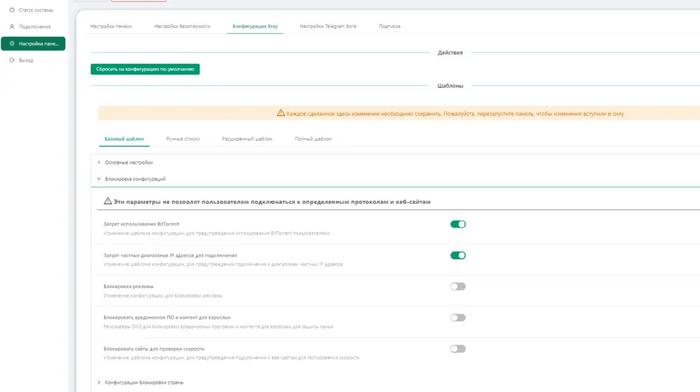Click the orange warning triangle in the banner
This screenshot has height=392, width=700.
pos(280,113)
